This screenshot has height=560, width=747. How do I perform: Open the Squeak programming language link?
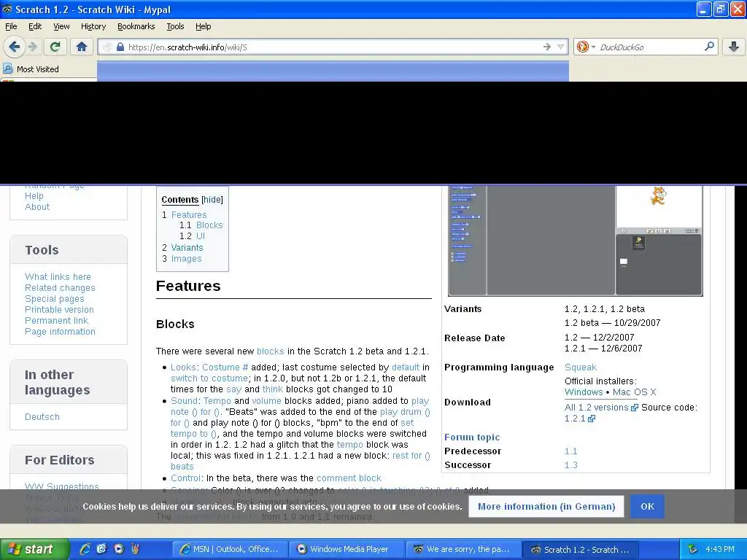580,367
